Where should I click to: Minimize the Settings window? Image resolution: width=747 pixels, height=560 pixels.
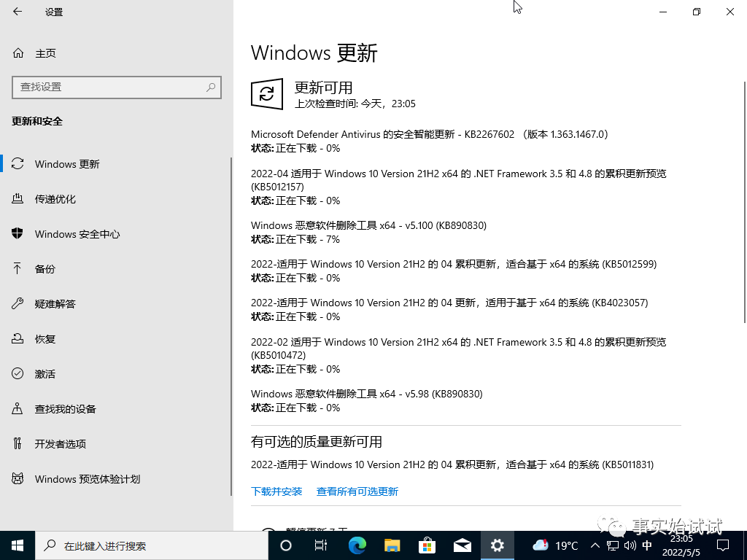(663, 12)
